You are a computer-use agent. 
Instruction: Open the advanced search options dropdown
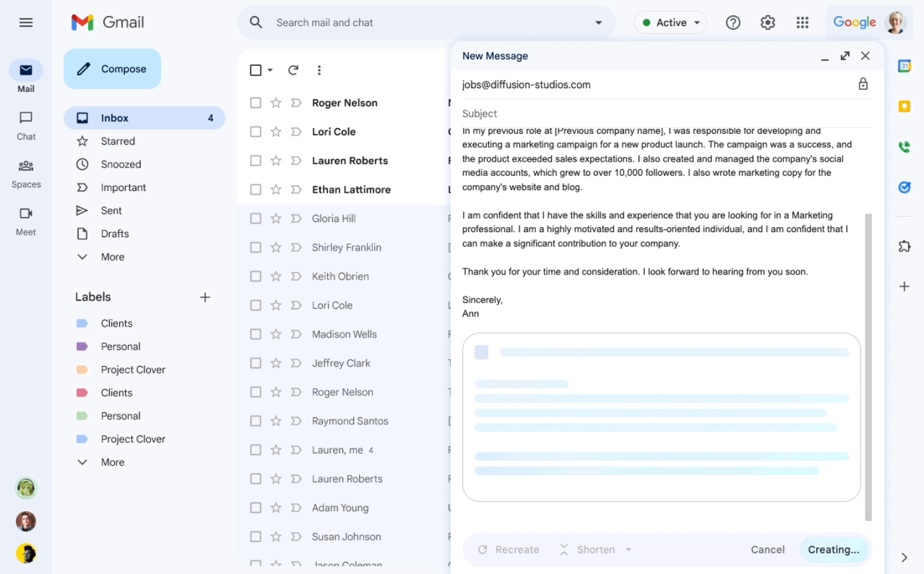[598, 22]
